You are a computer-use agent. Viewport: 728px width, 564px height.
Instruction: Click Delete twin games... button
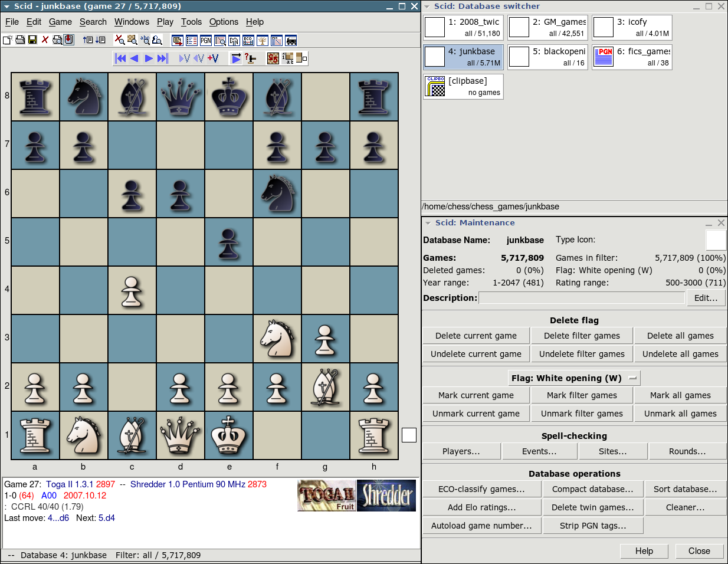point(592,507)
